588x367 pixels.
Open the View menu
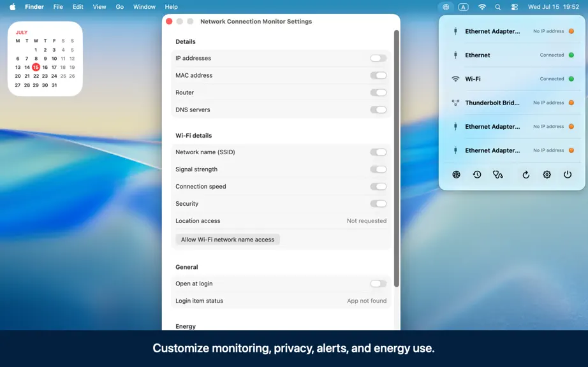99,7
